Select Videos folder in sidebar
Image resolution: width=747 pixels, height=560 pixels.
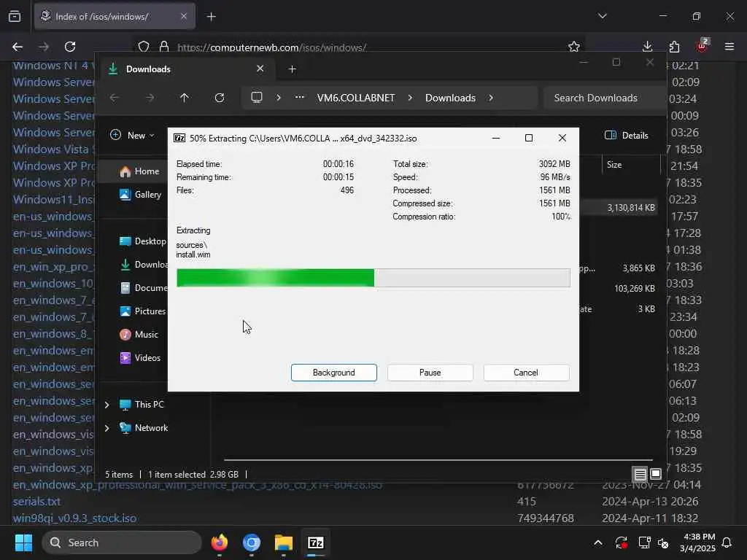pos(139,357)
